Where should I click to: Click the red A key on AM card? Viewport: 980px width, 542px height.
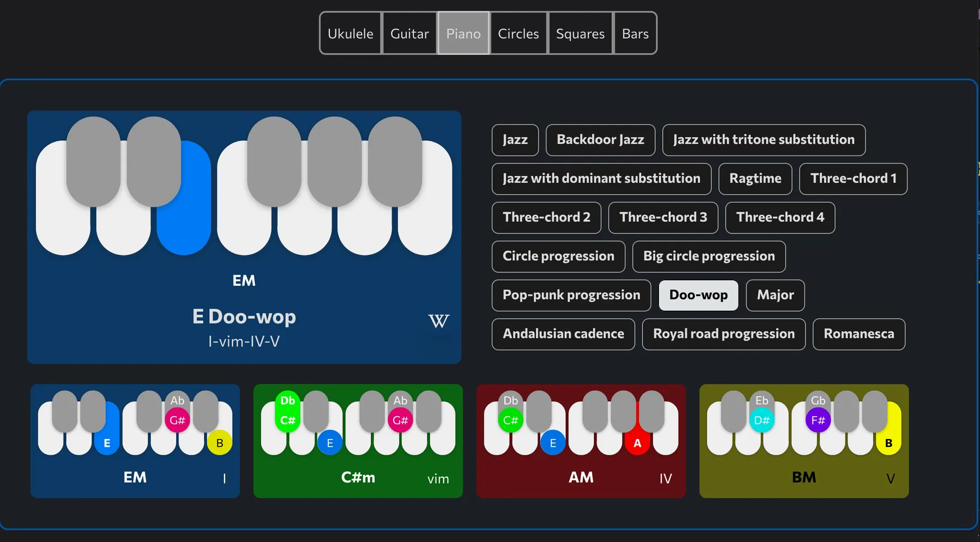638,442
